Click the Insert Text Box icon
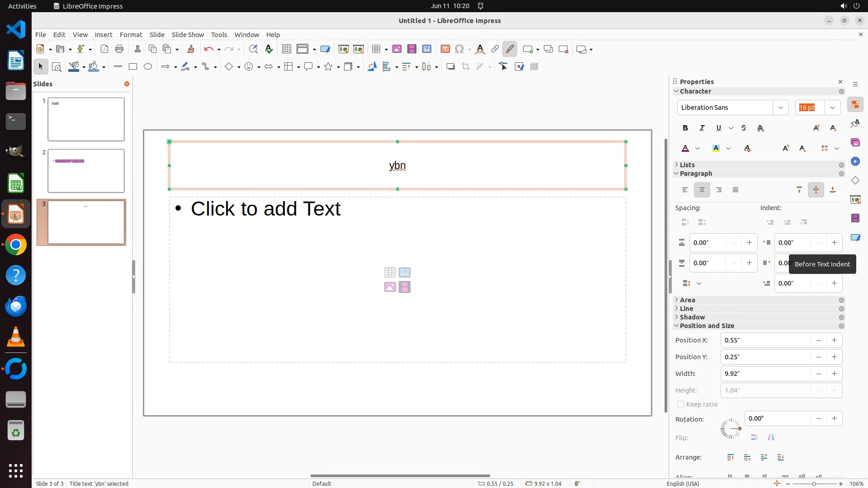 coord(445,49)
